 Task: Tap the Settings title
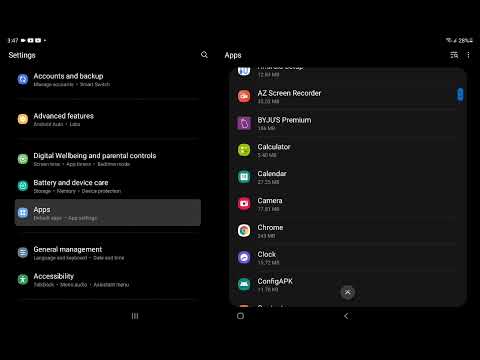[x=22, y=55]
